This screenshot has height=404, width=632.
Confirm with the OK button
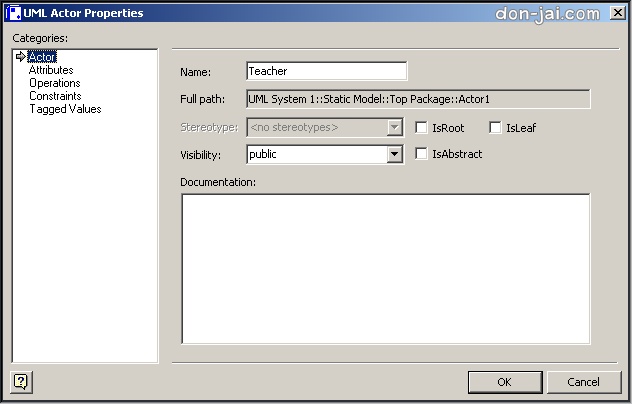pyautogui.click(x=505, y=382)
